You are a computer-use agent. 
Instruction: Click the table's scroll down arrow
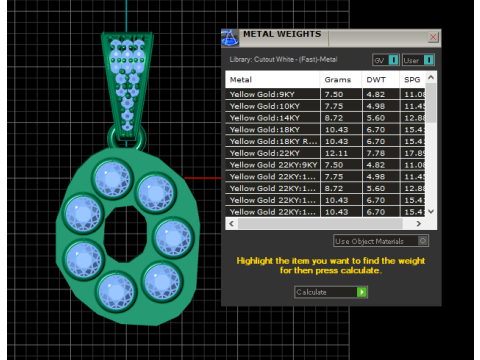pyautogui.click(x=431, y=211)
